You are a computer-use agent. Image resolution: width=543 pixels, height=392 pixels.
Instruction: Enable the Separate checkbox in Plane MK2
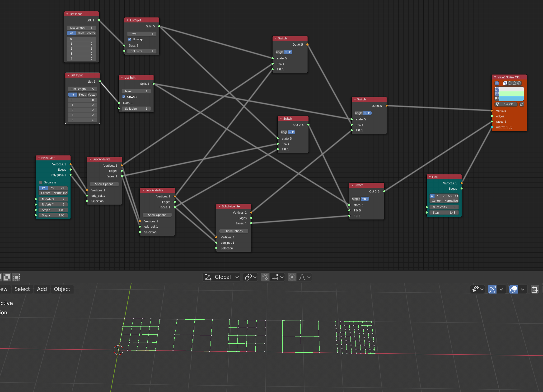[41, 182]
